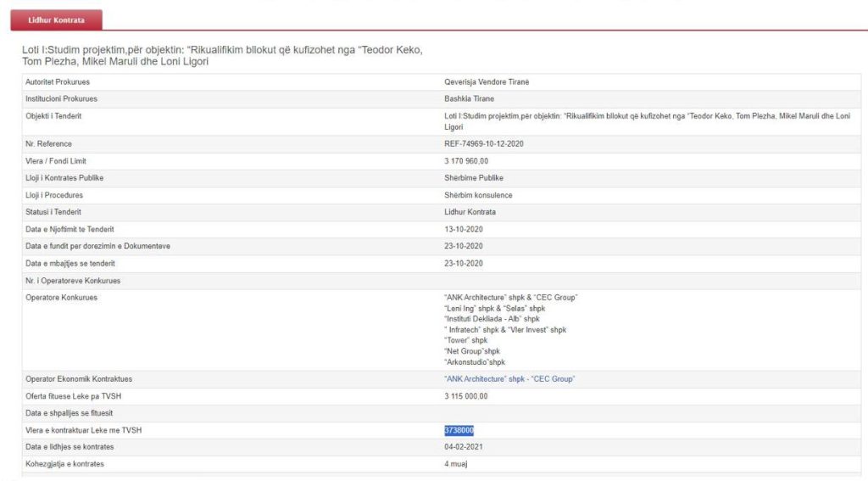
Task: Open the Lidhur Kontrata tab
Action: coord(57,20)
